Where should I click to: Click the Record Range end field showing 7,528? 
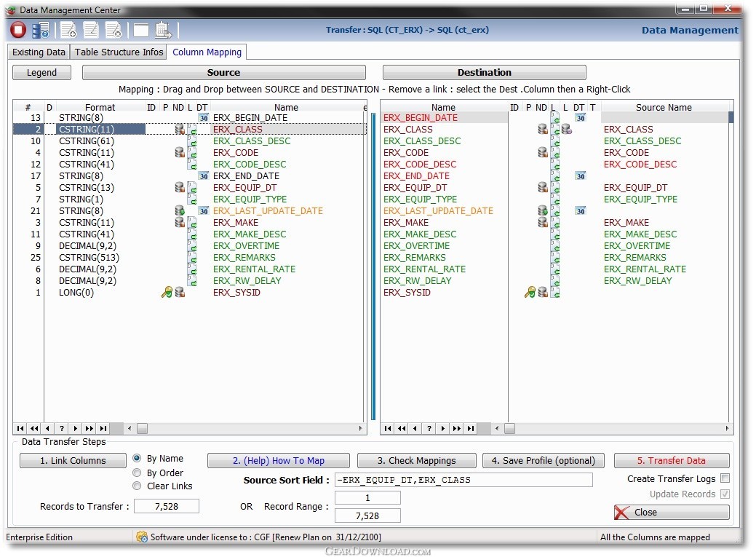367,515
